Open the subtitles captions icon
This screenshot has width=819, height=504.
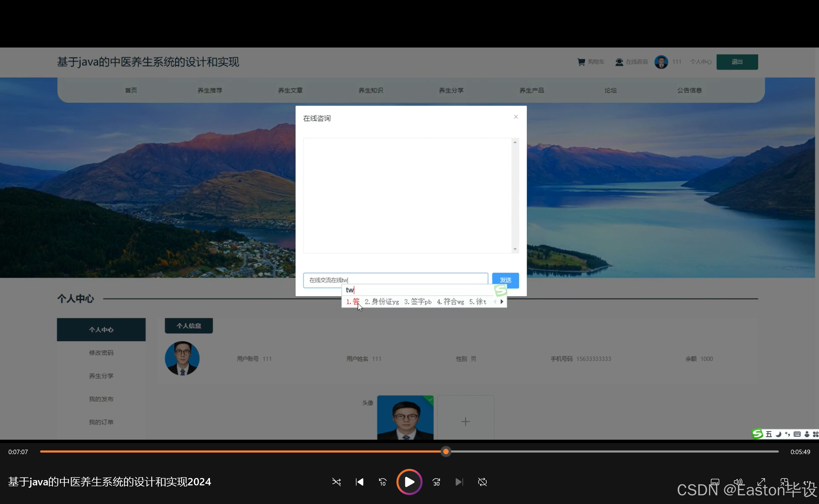tap(715, 482)
